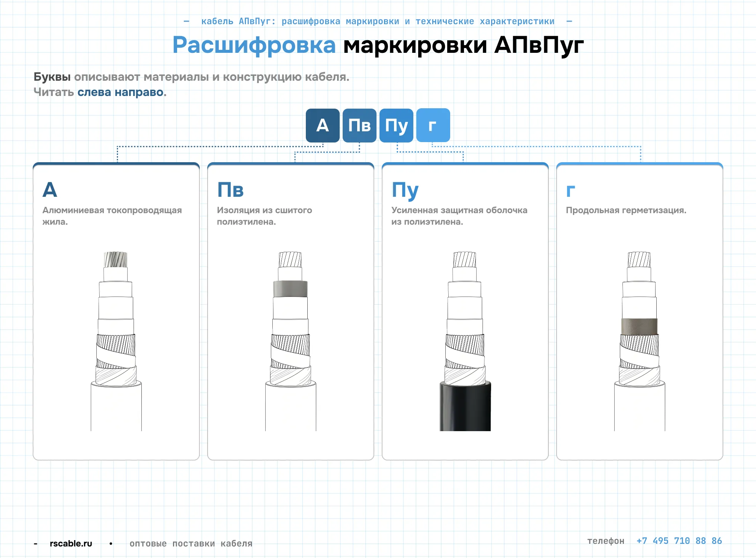Click footer text 'оптовые поставки кабеля'
The image size is (756, 558).
click(x=191, y=543)
